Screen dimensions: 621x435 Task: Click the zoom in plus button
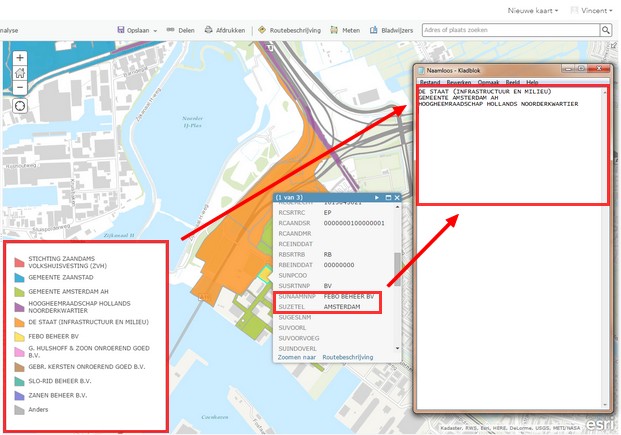coord(20,58)
